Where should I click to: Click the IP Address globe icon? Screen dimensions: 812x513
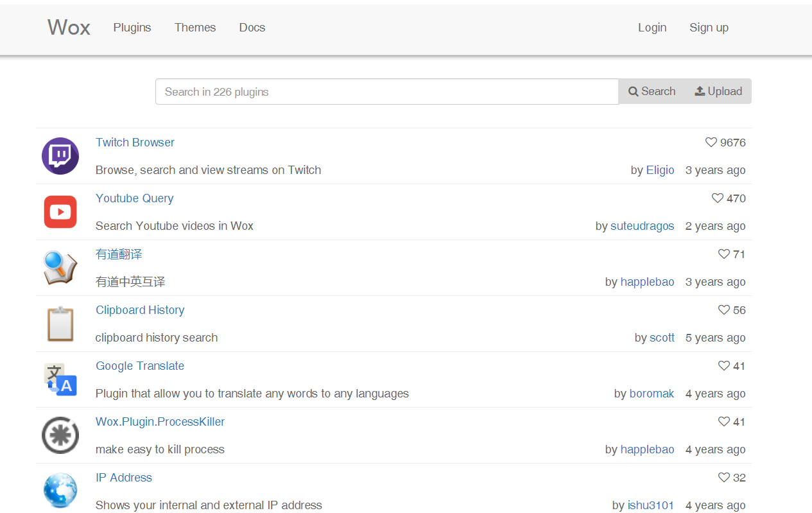(60, 491)
